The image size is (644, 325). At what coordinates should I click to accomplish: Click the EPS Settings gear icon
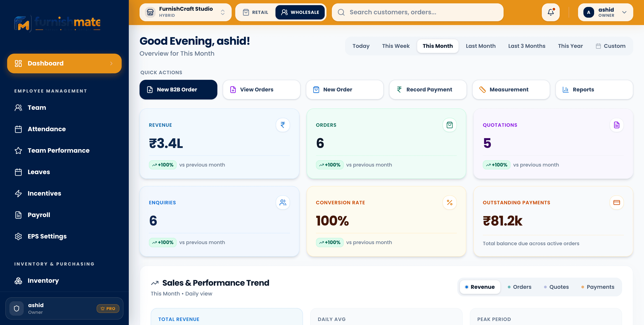(18, 236)
